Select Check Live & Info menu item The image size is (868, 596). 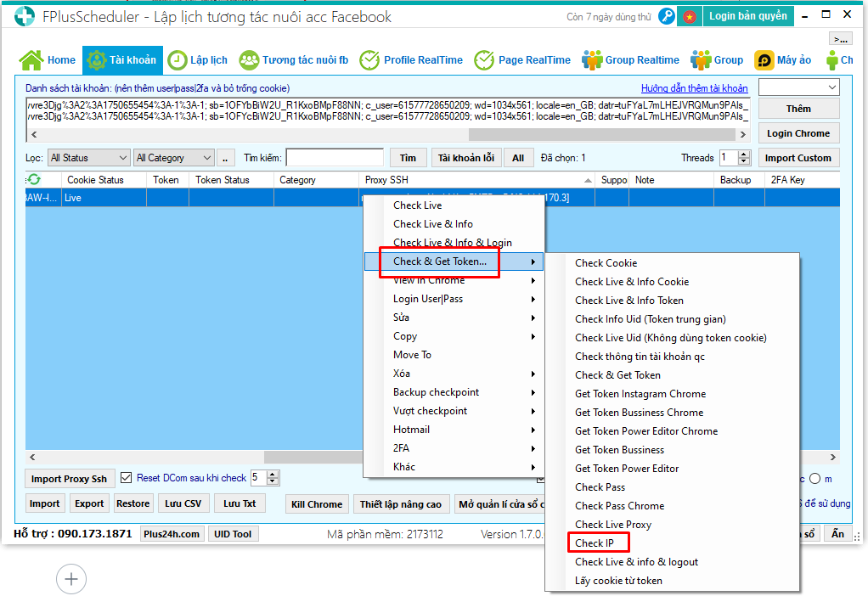pyautogui.click(x=454, y=224)
